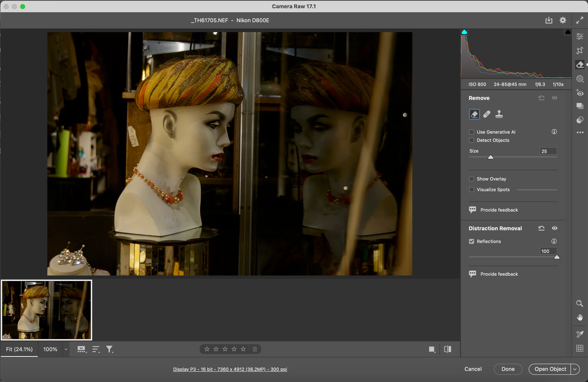Open the filmstrip filter menu

pyautogui.click(x=109, y=349)
